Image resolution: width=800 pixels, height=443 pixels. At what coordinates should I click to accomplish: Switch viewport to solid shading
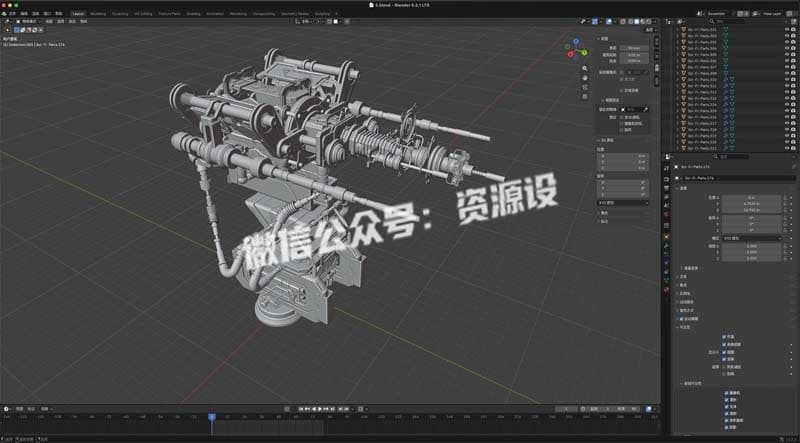click(636, 21)
